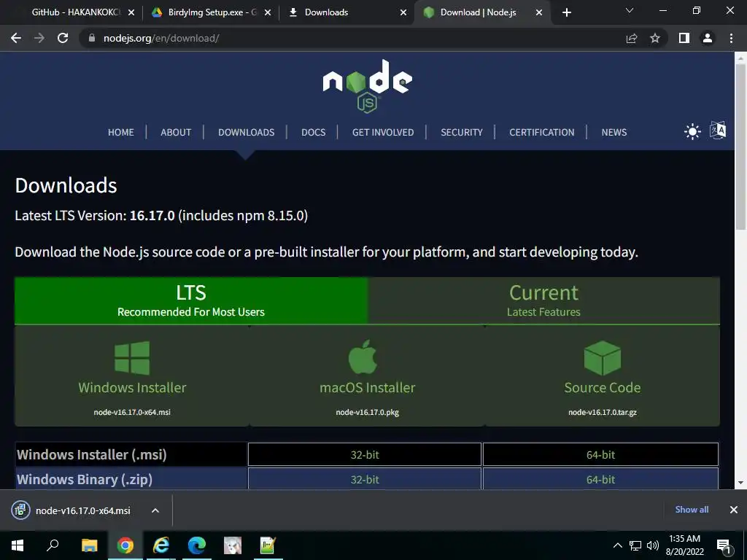Open DOWNLOADS in the navigation bar
Screen dimensions: 747x560
pyautogui.click(x=247, y=133)
